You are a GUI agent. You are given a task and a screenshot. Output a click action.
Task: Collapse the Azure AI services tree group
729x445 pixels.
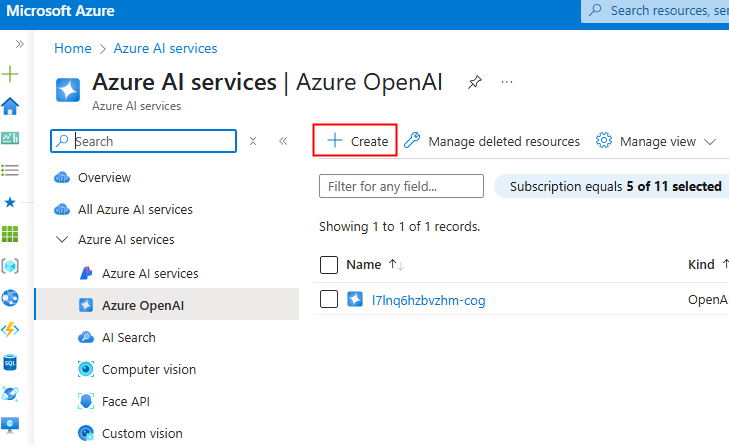click(62, 240)
